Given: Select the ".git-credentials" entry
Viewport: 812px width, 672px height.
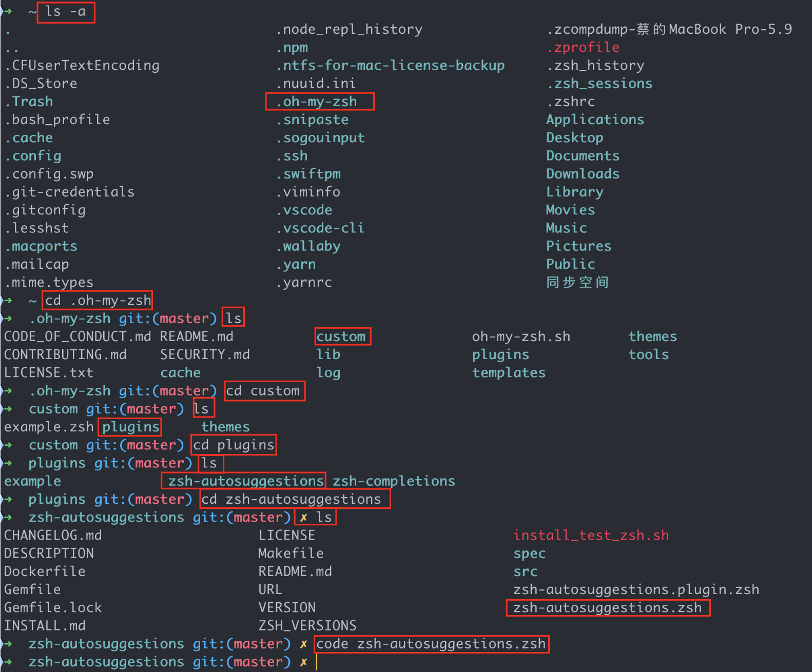Looking at the screenshot, I should 70,192.
